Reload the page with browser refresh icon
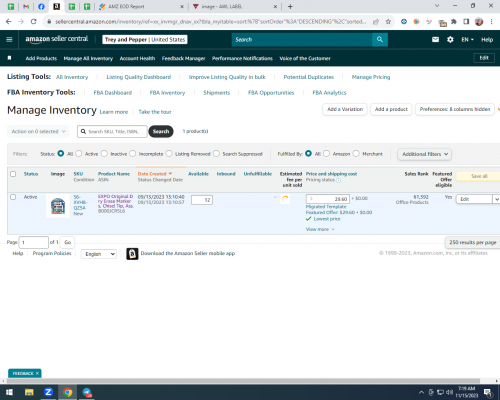500x400 pixels. 33,22
